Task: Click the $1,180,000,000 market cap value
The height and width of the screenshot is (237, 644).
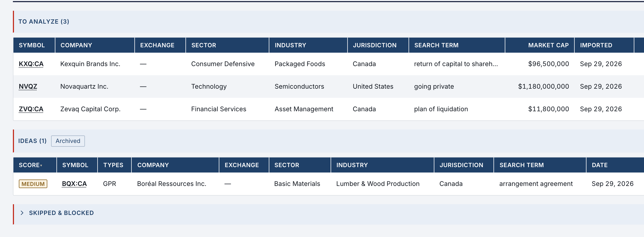Action: coord(543,87)
